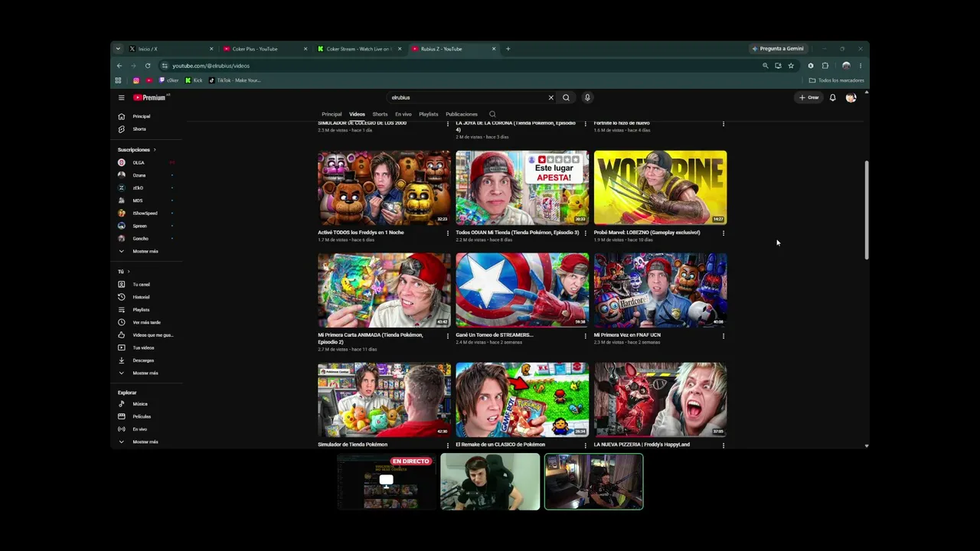Expand the Suscripciones section header
The image size is (980, 551).
[x=137, y=150]
